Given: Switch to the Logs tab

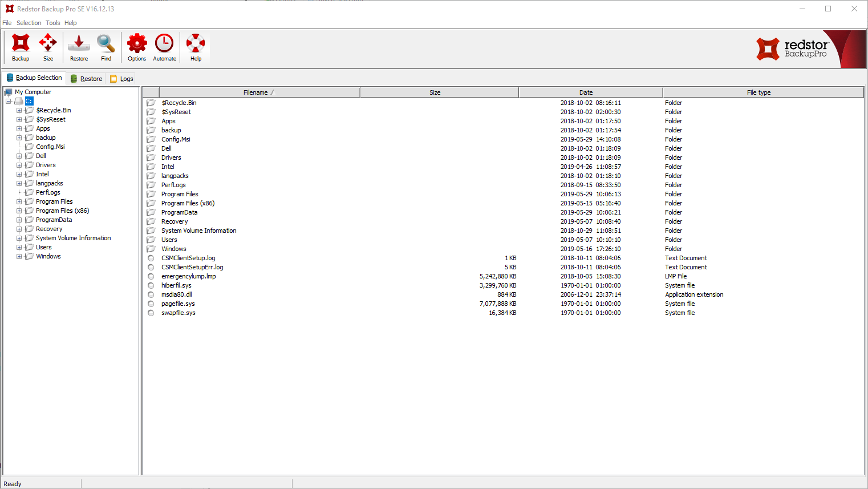Looking at the screenshot, I should coord(121,79).
